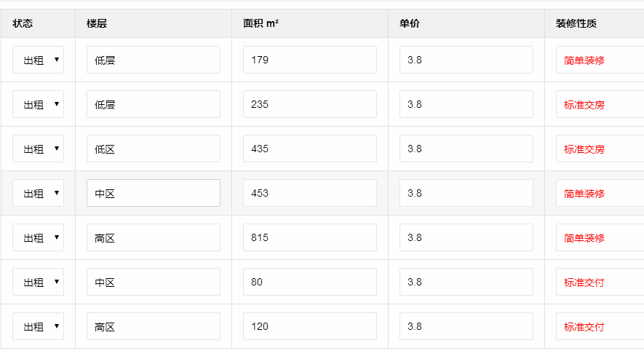Click the 低区 floor input field
The width and height of the screenshot is (644, 351).
click(153, 149)
